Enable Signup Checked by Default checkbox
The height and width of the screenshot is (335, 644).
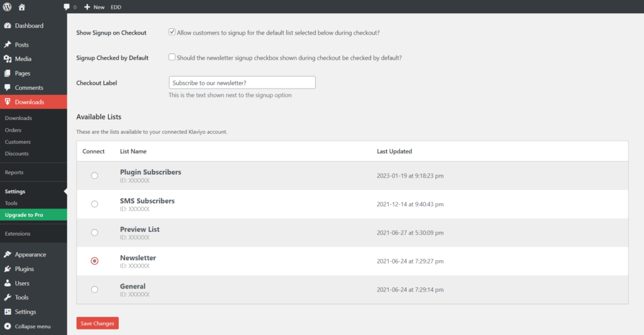tap(172, 57)
